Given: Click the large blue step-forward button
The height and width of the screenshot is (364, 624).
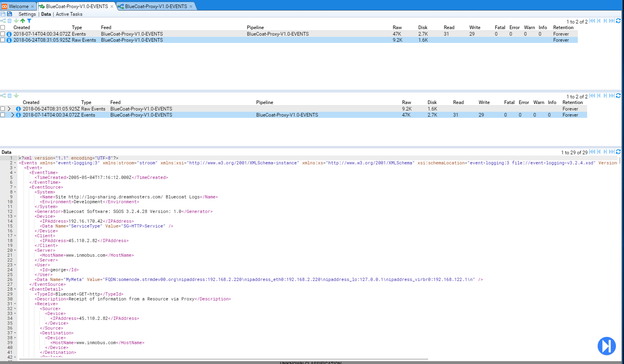Looking at the screenshot, I should [606, 346].
